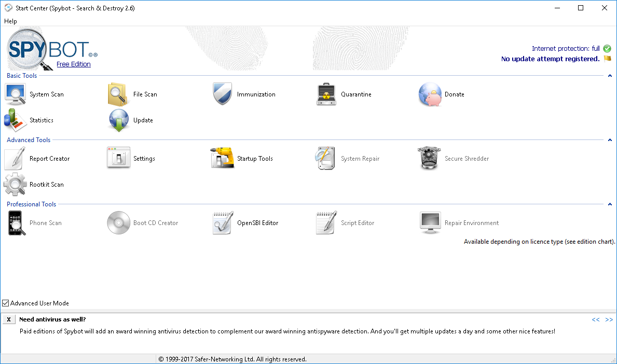Collapse the Advanced Tools section
Screen dimensions: 617x364
tap(610, 140)
